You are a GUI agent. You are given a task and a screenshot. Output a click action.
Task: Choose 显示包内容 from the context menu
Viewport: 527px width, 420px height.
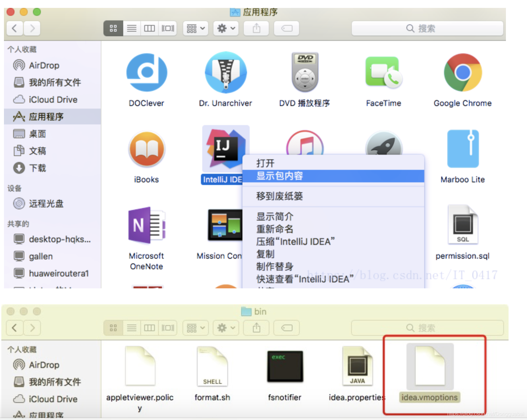pos(333,176)
